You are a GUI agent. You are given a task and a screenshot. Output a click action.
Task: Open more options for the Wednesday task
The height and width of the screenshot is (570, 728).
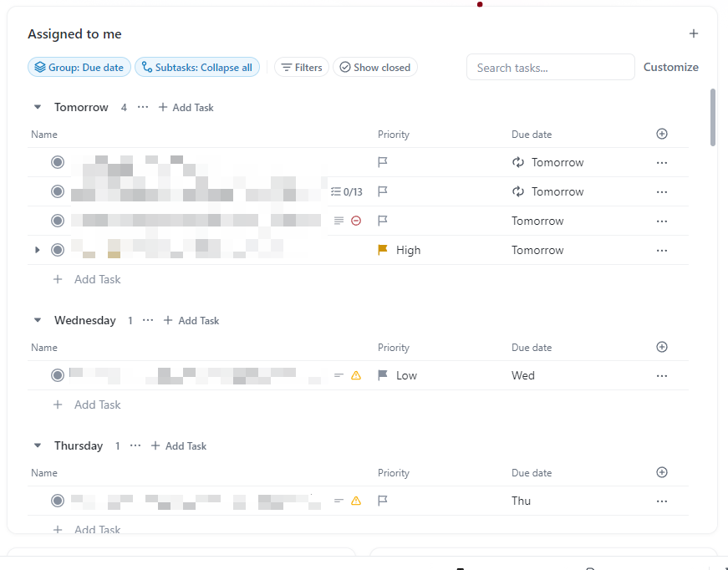662,376
